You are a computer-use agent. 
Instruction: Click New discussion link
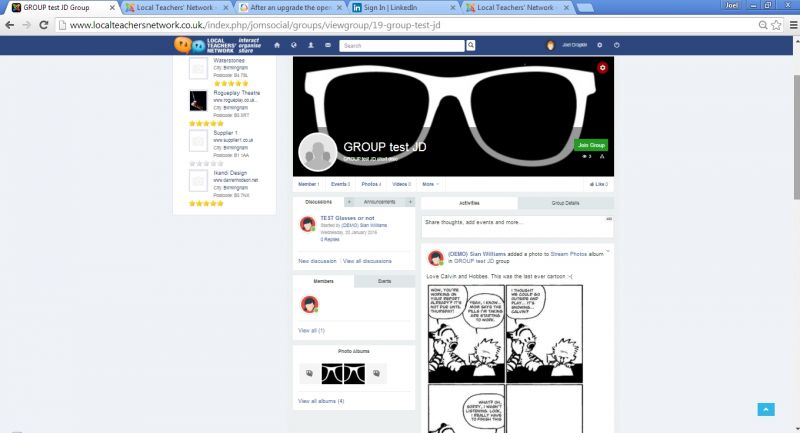click(x=317, y=261)
